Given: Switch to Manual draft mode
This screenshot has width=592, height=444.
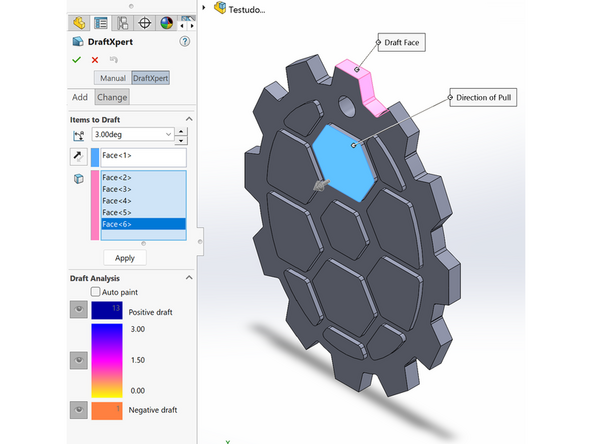Looking at the screenshot, I should click(113, 78).
